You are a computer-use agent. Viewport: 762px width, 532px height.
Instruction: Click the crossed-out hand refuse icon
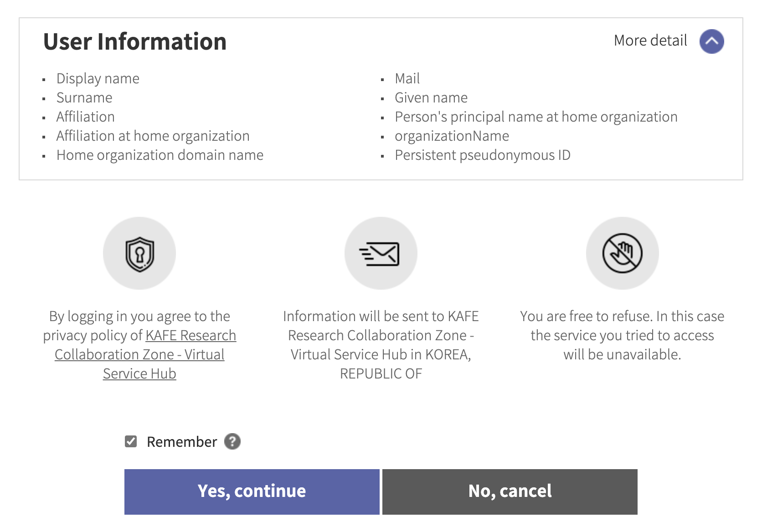[622, 254]
